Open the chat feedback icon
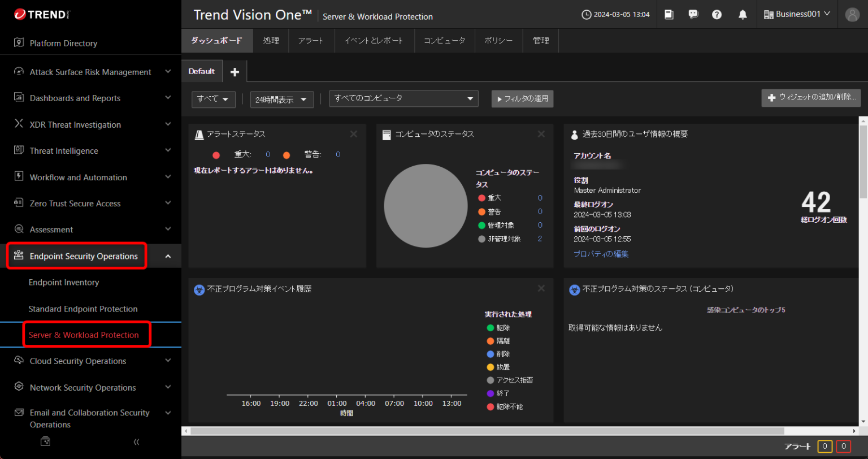Screen dimensions: 868x459 693,14
